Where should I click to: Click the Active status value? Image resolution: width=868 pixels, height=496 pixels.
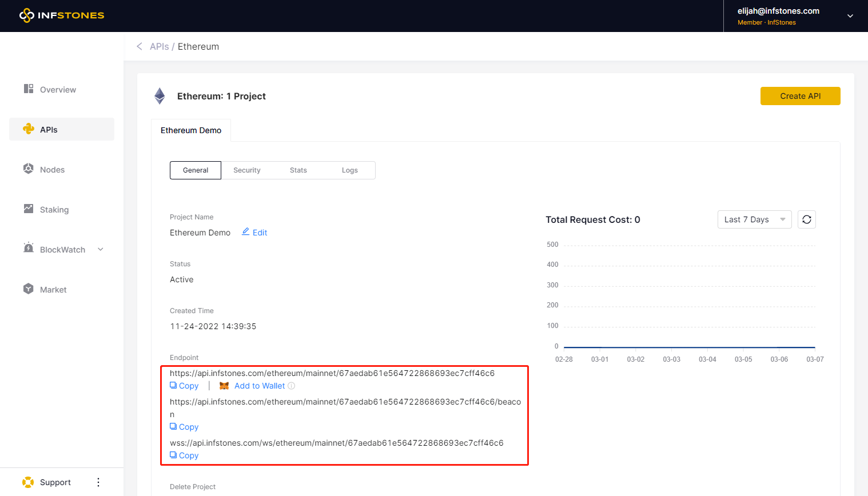click(182, 279)
